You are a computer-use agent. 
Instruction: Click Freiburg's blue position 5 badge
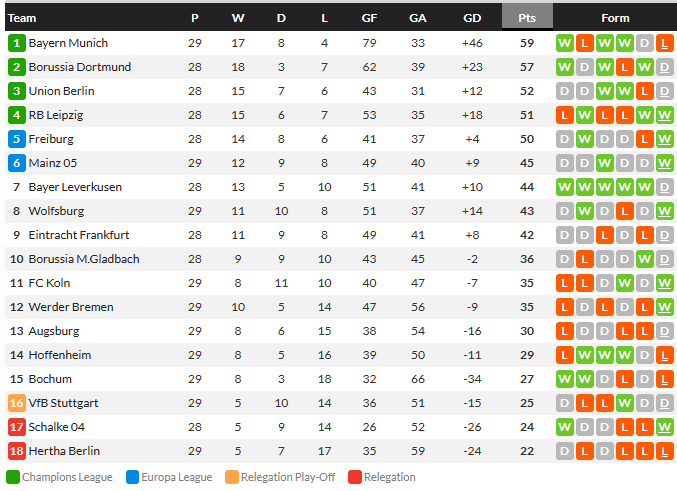point(16,139)
